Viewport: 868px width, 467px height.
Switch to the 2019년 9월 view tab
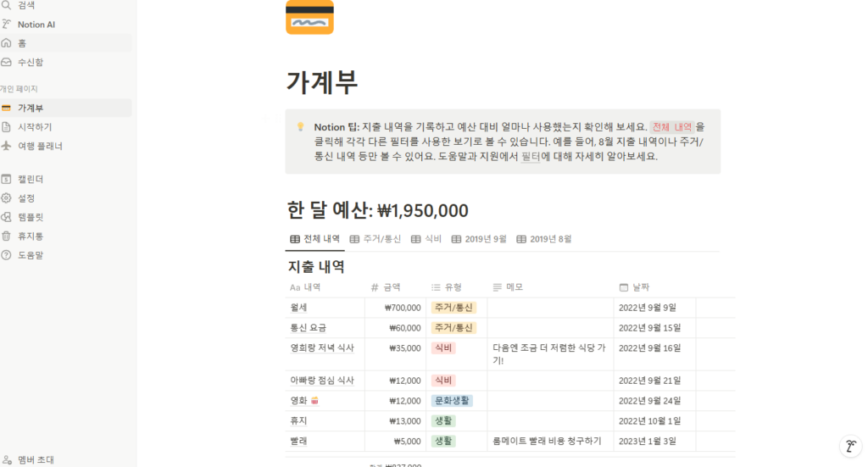480,239
